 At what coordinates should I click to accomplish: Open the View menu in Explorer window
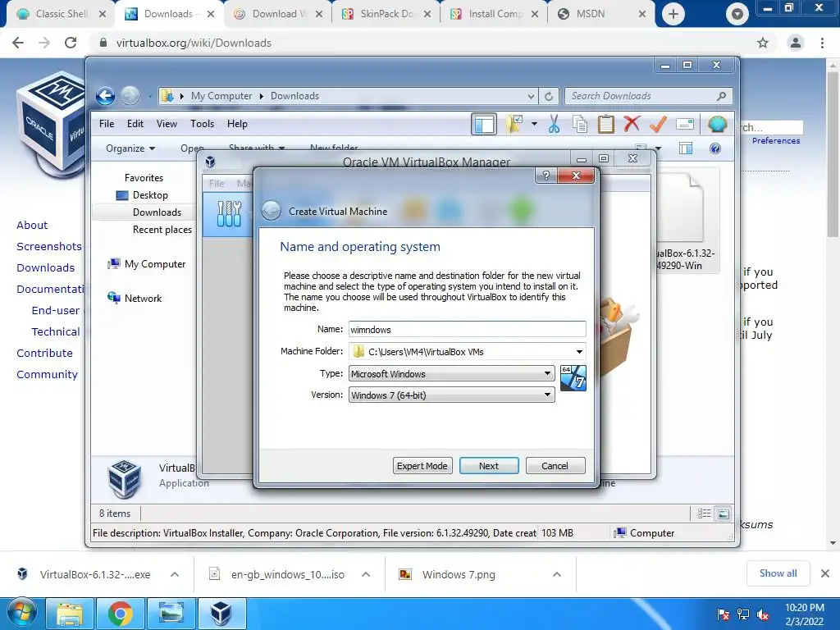coord(167,124)
